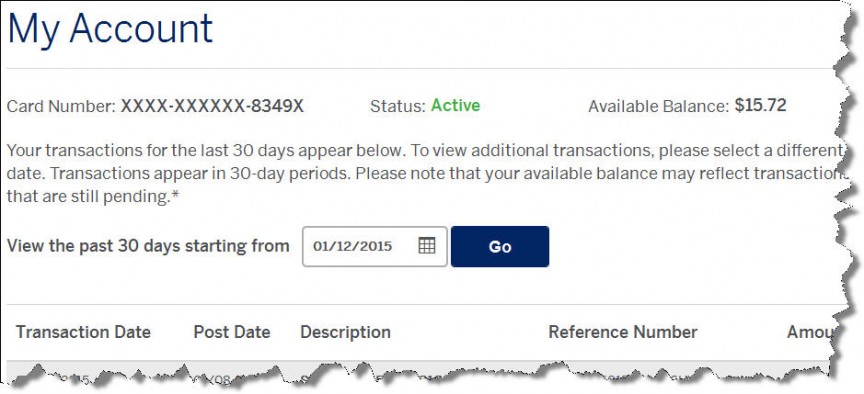Sort by Transaction Date column header
Viewport: 864px width, 394px height.
click(83, 332)
